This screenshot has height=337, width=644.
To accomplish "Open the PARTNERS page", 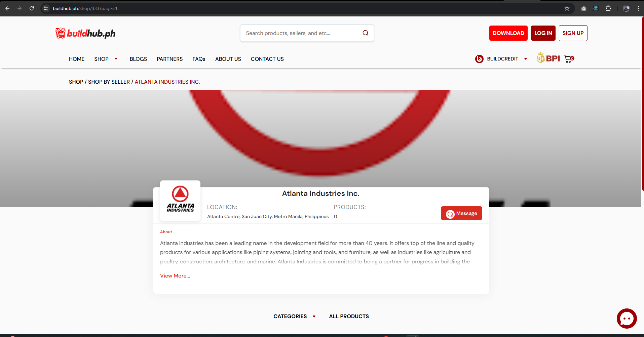I will [x=169, y=59].
